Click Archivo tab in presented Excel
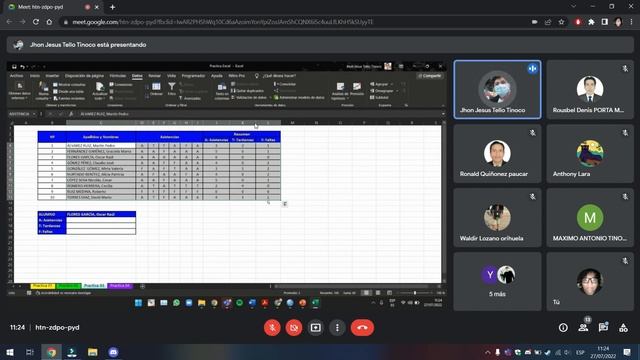 17,76
